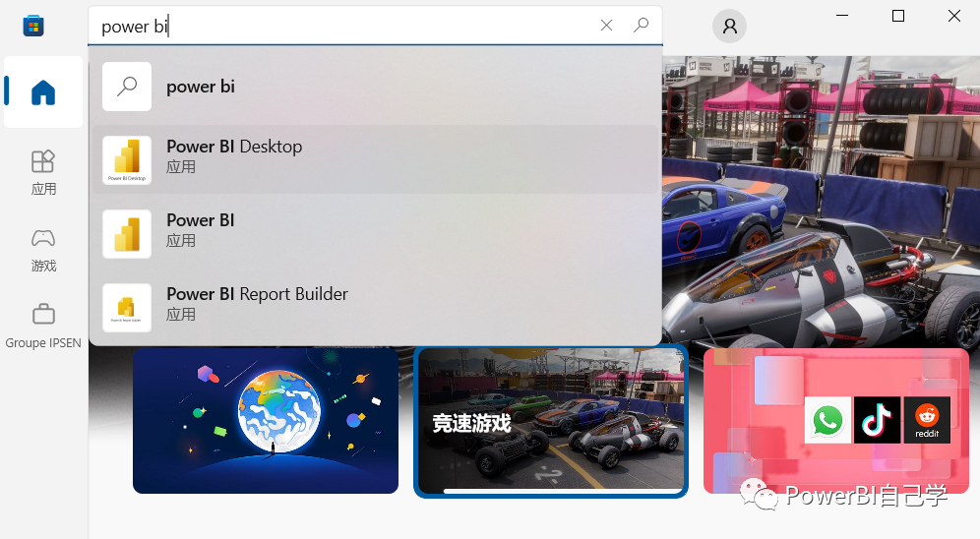The width and height of the screenshot is (980, 539).
Task: Open the user account profile icon
Action: 729,27
